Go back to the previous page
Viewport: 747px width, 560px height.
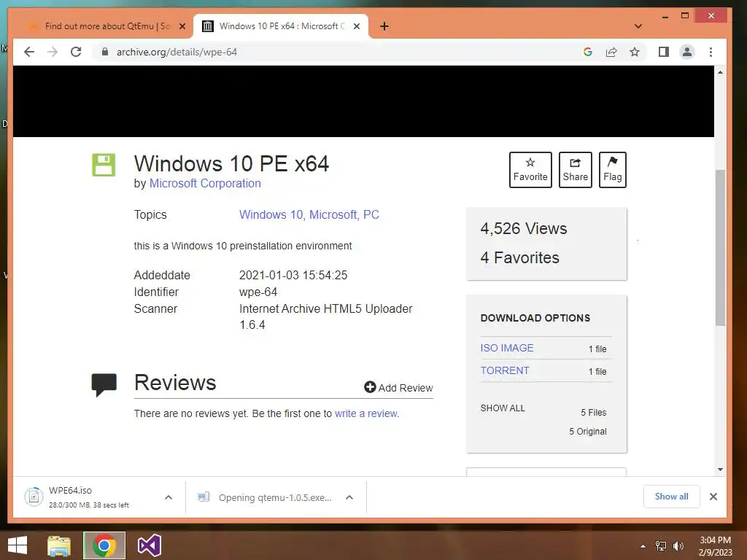coord(29,52)
